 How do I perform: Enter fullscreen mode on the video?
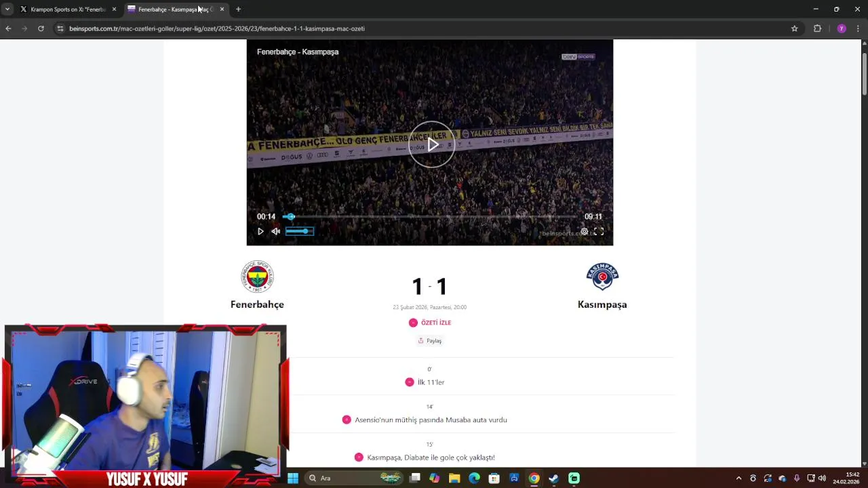click(599, 232)
